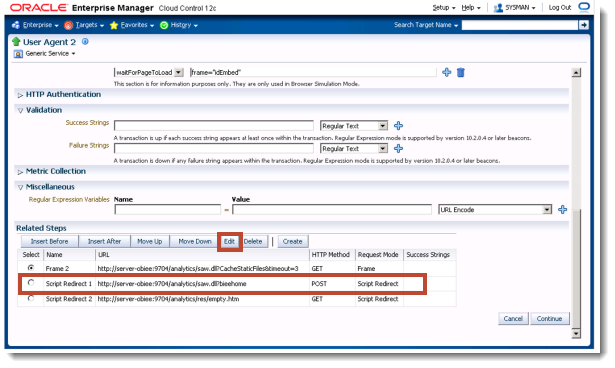This screenshot has width=615, height=368.
Task: Select the Script Redirect 2 radio button
Action: click(x=31, y=299)
